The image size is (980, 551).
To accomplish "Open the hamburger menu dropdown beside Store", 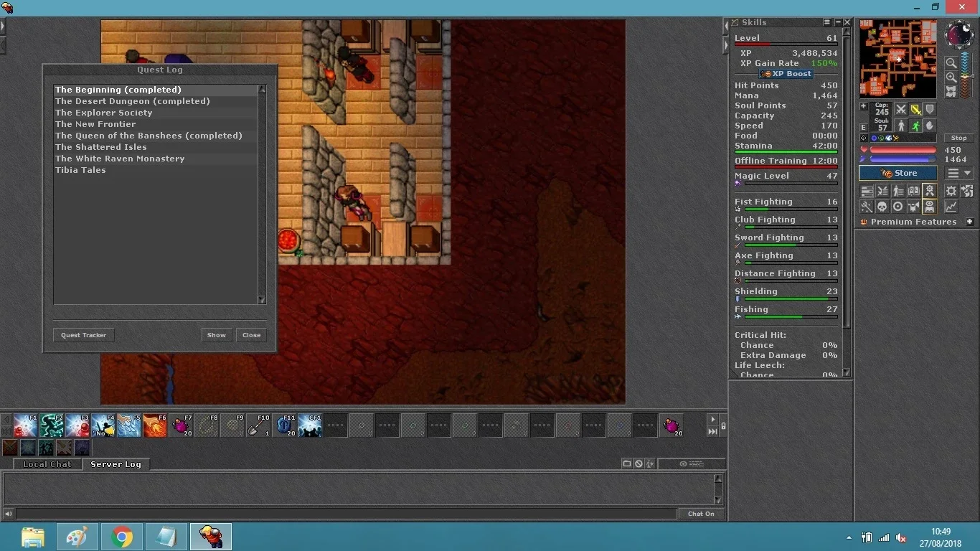I will pos(959,173).
